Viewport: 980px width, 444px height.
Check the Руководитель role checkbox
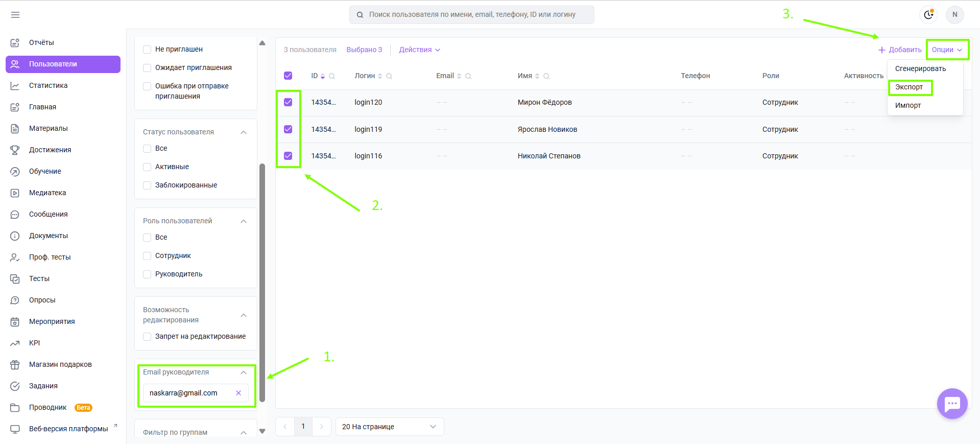pos(147,274)
